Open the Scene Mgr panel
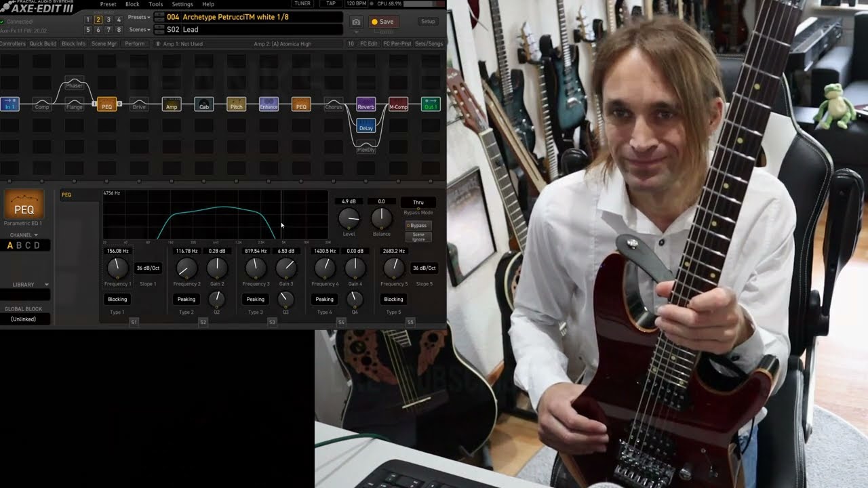Viewport: 868px width, 488px height. 104,44
